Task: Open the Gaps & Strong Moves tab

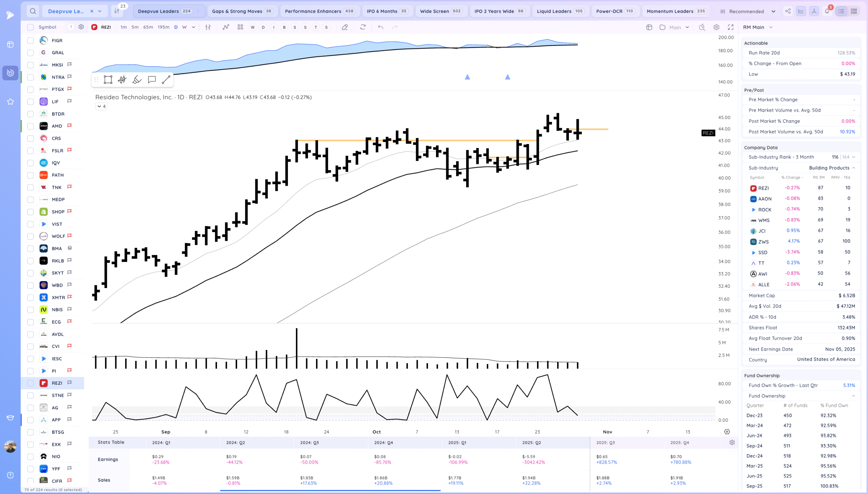Action: tap(237, 11)
